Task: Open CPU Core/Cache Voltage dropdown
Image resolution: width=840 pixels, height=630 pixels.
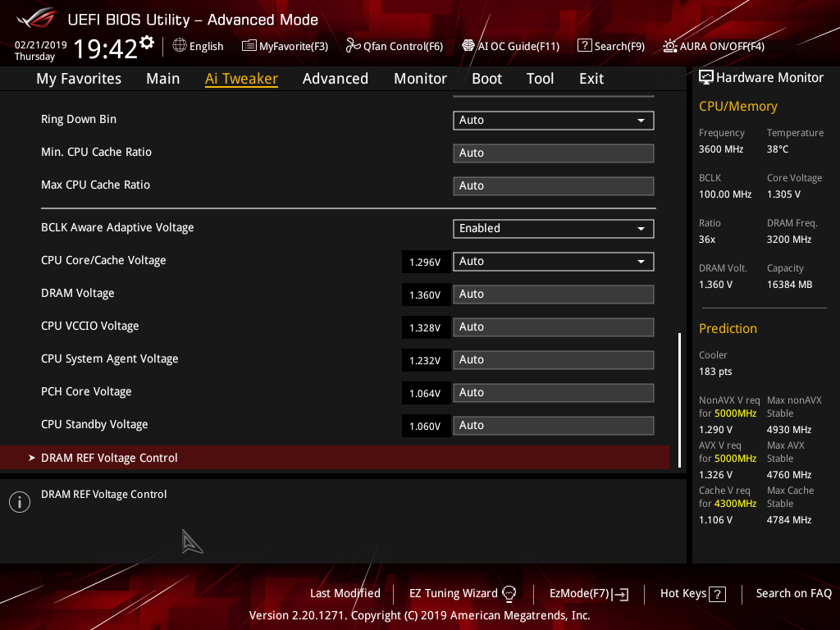Action: (554, 262)
